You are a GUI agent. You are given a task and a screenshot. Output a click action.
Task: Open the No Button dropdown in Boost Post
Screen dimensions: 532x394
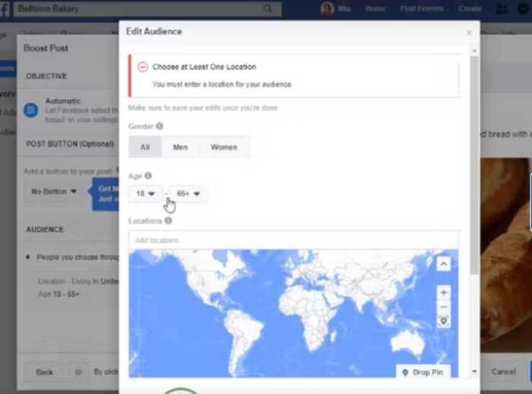point(54,192)
